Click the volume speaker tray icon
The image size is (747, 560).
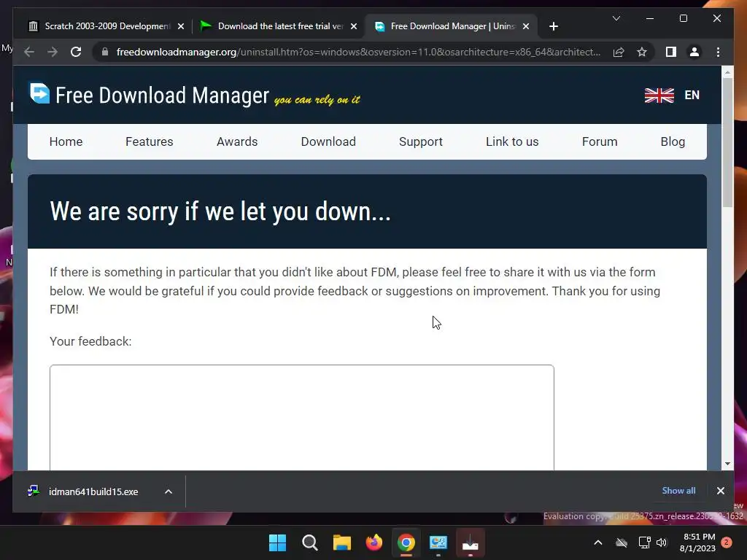tap(662, 542)
